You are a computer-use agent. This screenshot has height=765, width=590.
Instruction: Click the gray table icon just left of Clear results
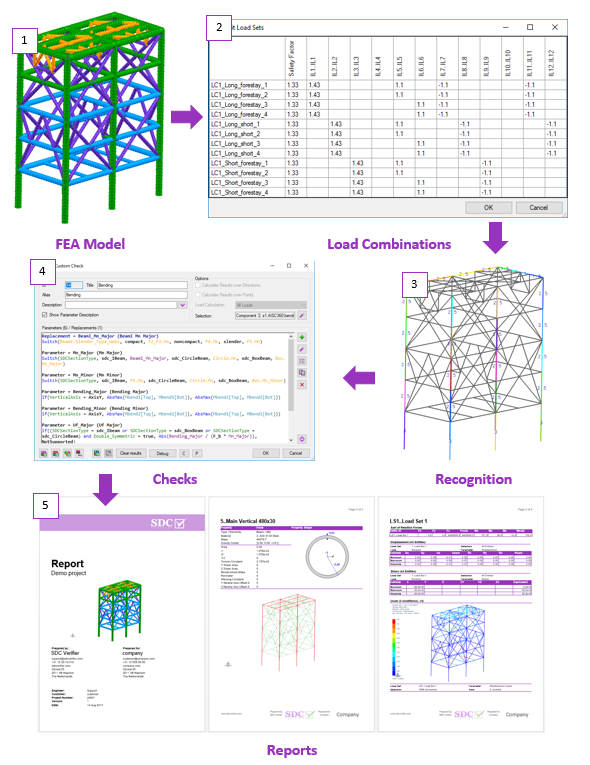tap(108, 453)
